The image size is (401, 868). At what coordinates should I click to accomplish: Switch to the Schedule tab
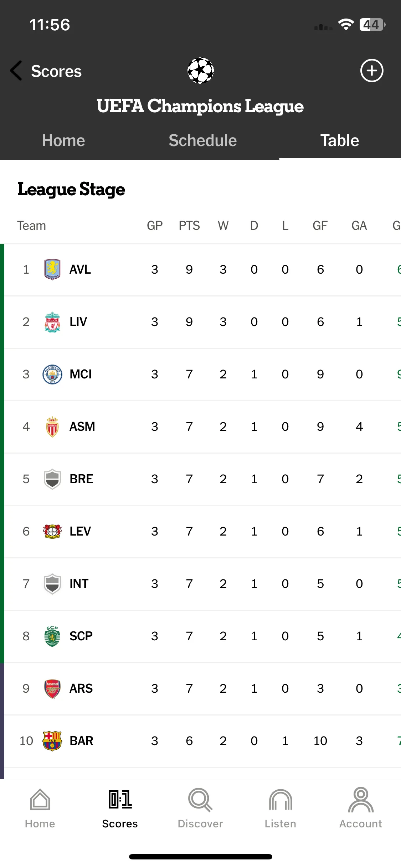(x=202, y=140)
